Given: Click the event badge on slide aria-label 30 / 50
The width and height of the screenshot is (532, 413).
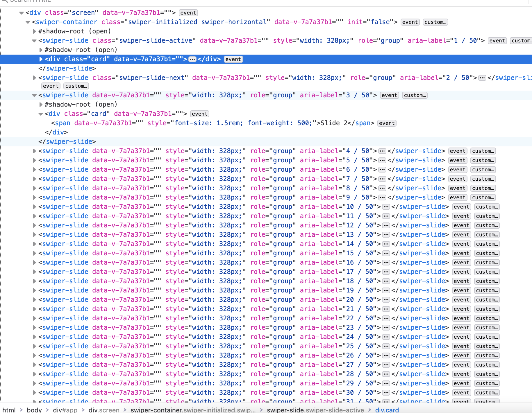Looking at the screenshot, I should [x=461, y=392].
